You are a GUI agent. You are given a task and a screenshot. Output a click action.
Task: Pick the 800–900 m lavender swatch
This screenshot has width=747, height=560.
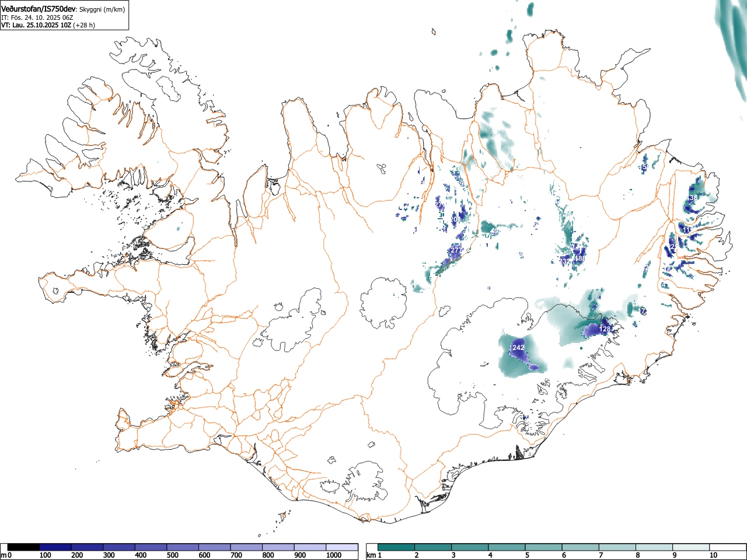[278, 547]
